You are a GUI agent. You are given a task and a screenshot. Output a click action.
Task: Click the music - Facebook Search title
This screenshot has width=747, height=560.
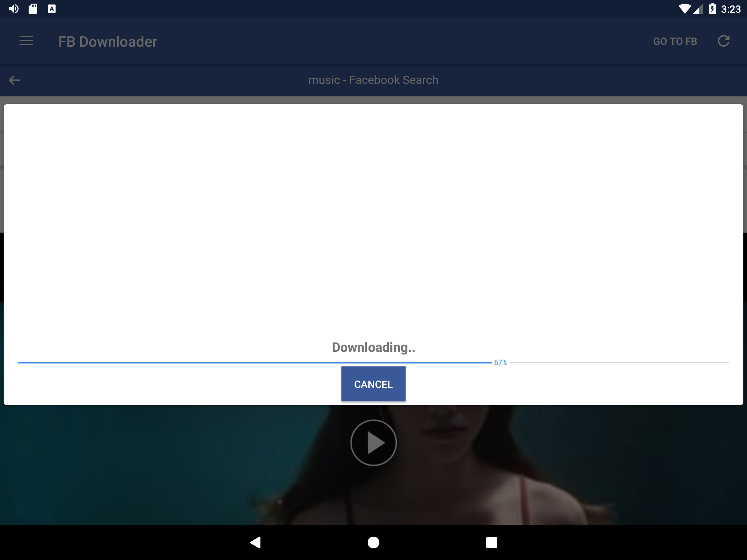click(x=373, y=80)
